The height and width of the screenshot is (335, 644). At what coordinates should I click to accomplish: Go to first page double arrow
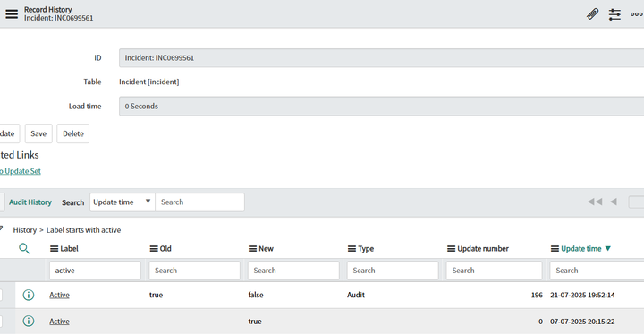(595, 202)
